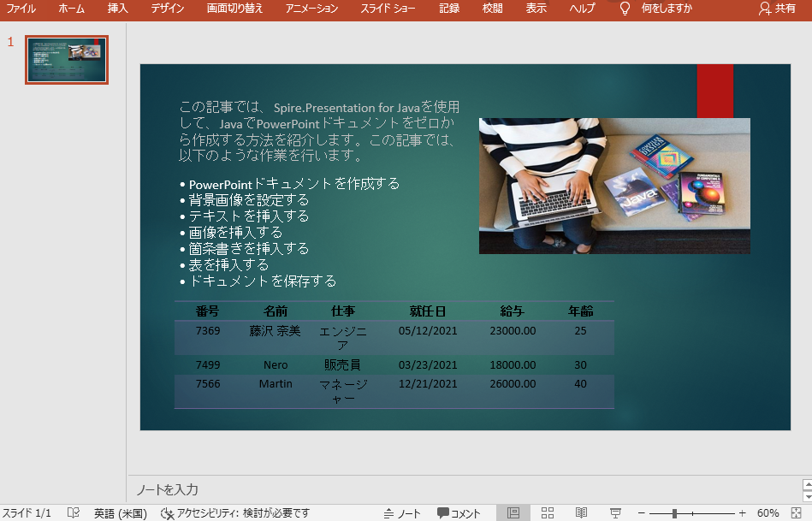Click the lightbulb Tell Me icon
This screenshot has height=521, width=812.
click(x=625, y=9)
